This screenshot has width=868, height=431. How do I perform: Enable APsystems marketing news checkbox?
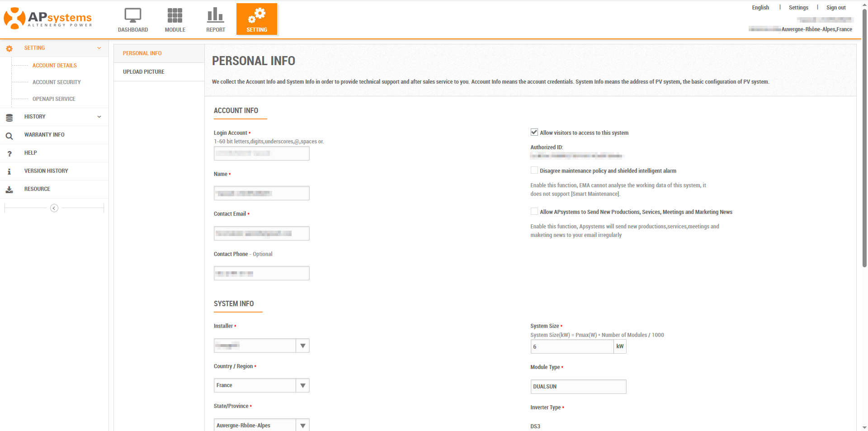[534, 212]
